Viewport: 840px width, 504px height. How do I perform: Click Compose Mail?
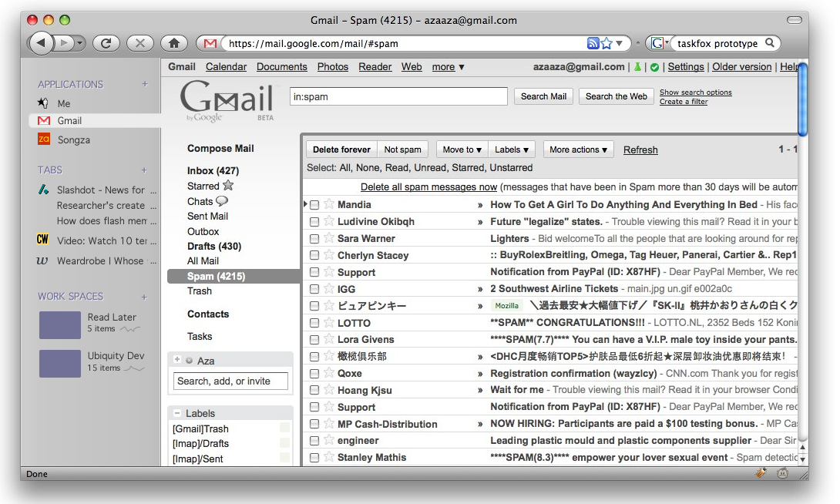tap(220, 149)
